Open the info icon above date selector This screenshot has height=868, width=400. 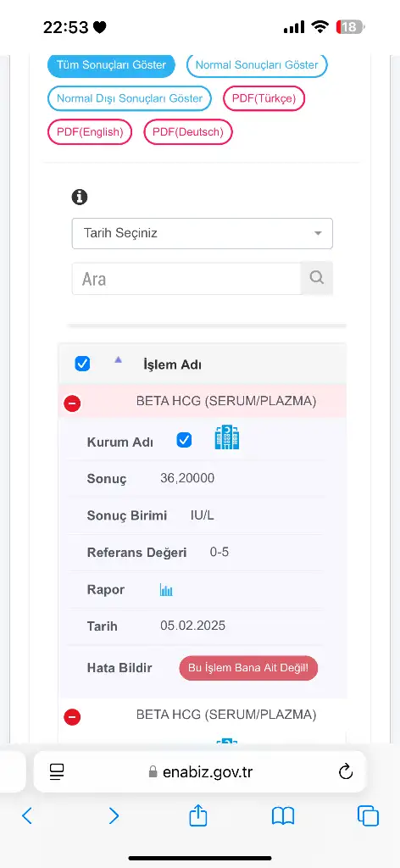click(80, 197)
